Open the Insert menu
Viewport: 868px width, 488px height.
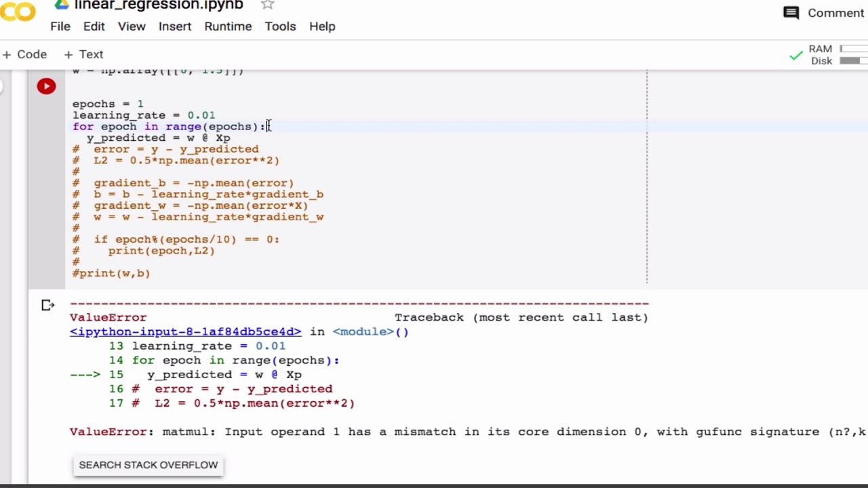coord(175,26)
